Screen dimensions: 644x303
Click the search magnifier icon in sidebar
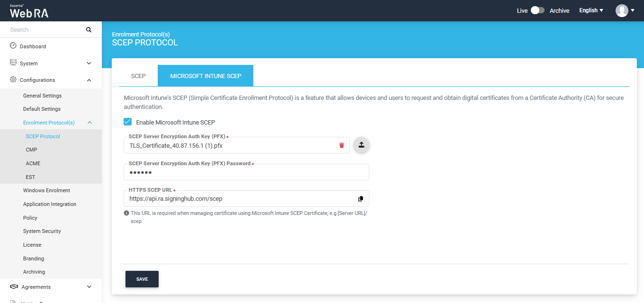click(89, 30)
